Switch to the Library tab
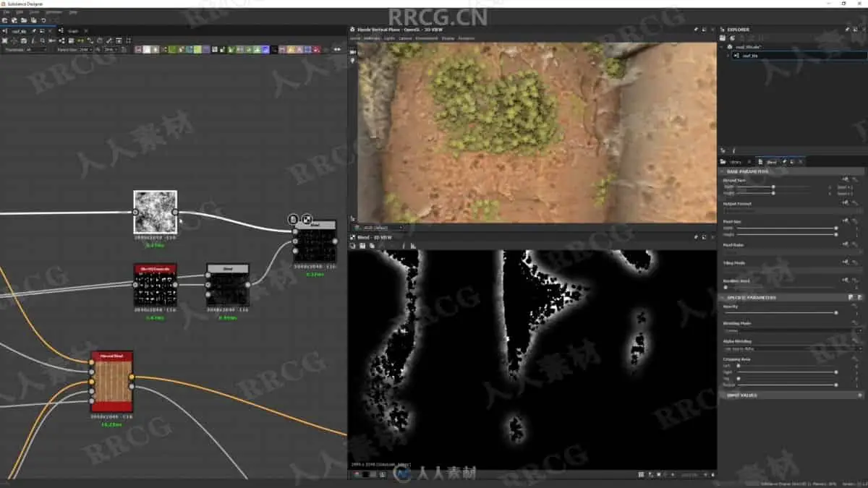This screenshot has width=868, height=488. [736, 162]
